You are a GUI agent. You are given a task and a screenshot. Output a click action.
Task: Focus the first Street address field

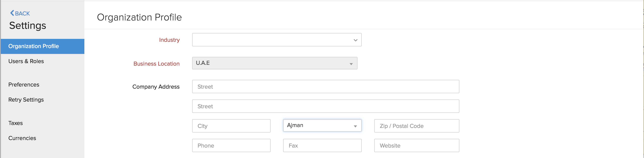point(325,87)
